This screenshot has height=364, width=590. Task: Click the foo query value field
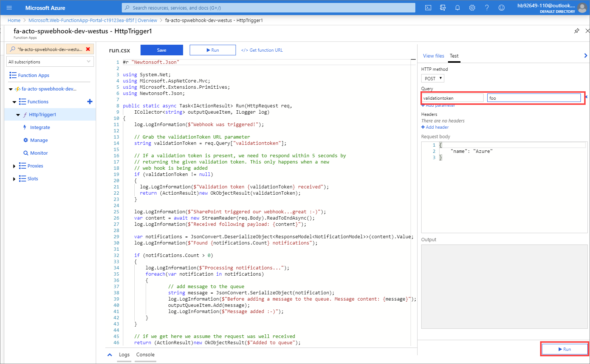coord(534,98)
